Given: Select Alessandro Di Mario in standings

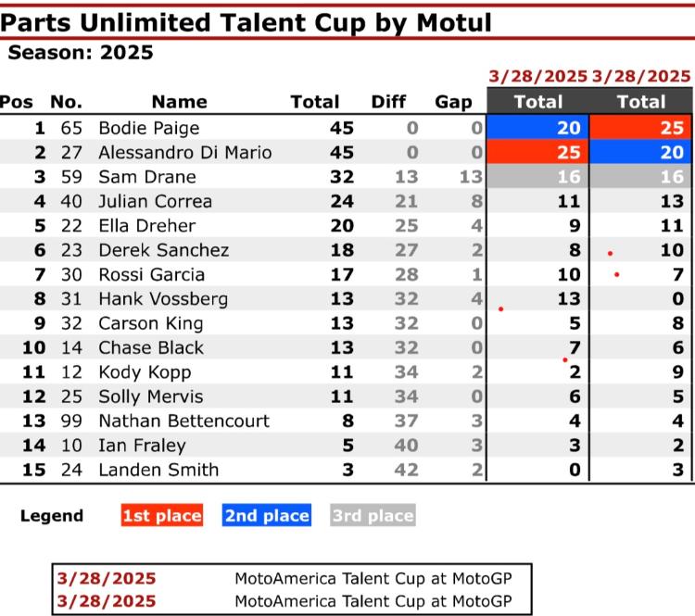Looking at the screenshot, I should pyautogui.click(x=184, y=152).
